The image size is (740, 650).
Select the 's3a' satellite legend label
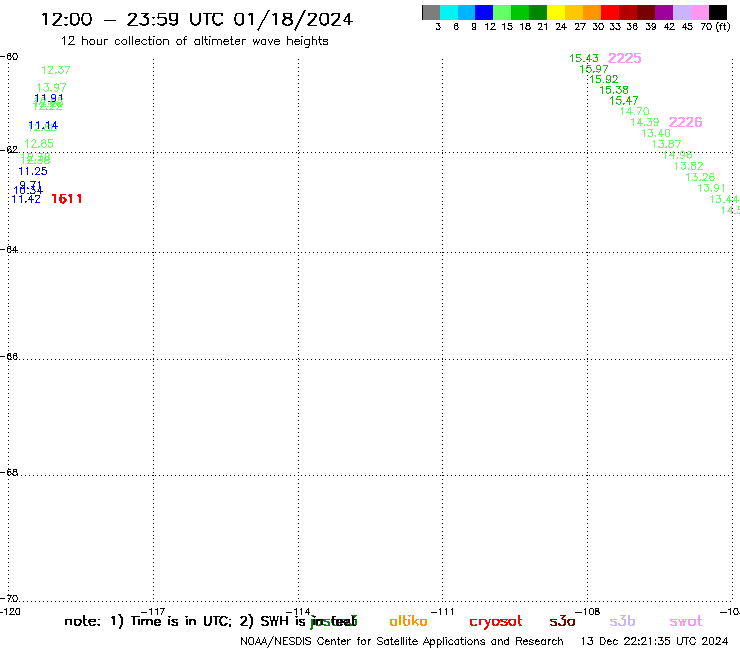click(562, 621)
